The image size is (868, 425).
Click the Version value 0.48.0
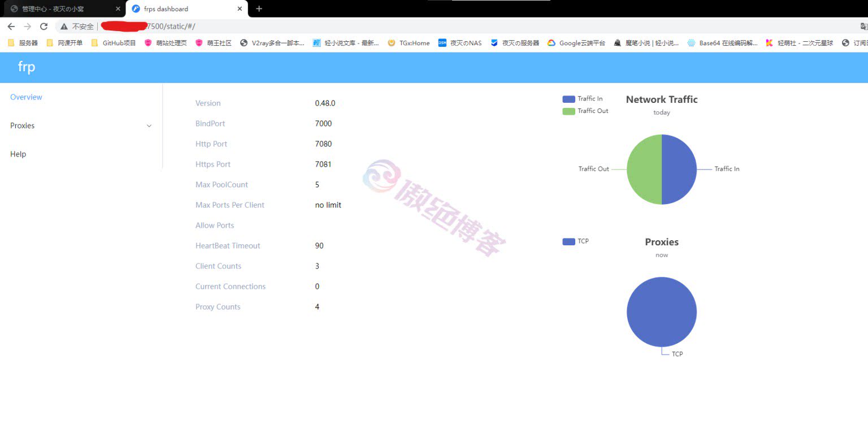click(x=325, y=103)
